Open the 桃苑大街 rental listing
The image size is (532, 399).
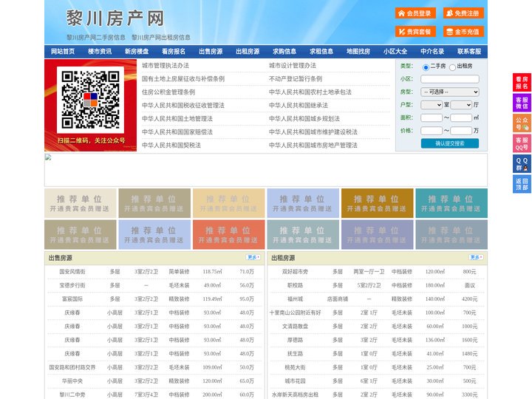pos(295,367)
